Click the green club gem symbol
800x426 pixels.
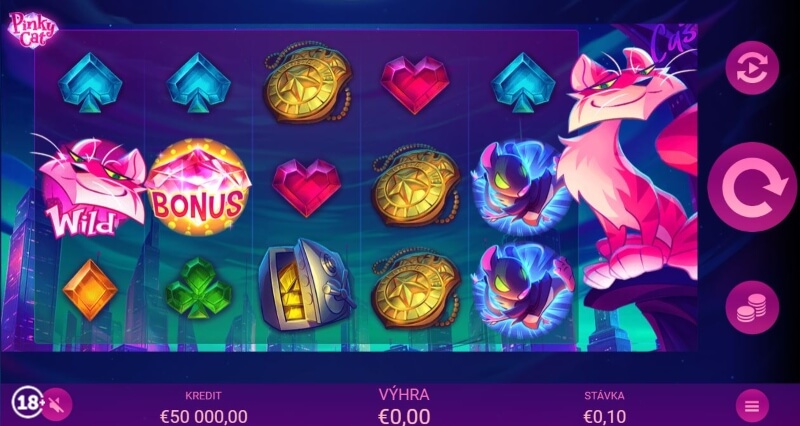click(x=198, y=289)
